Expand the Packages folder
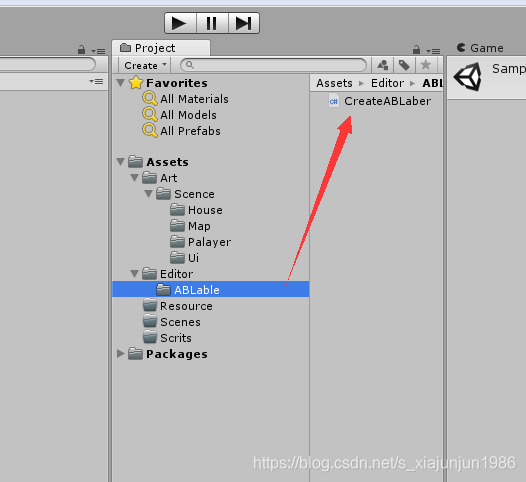Viewport: 526px width, 482px height. click(120, 354)
